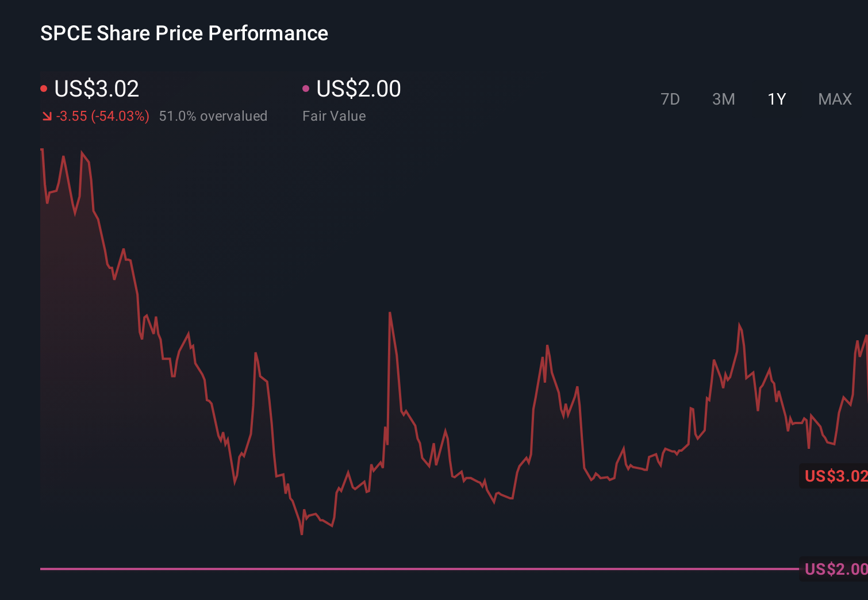The height and width of the screenshot is (600, 868).
Task: Select the US$3.02 price tag on the right
Action: coord(835,476)
